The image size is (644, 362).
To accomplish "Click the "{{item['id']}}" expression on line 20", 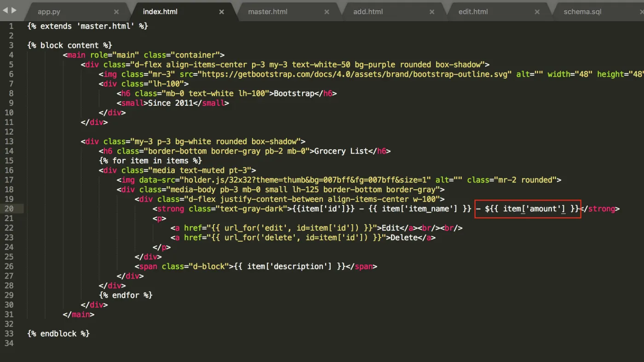I will [323, 209].
